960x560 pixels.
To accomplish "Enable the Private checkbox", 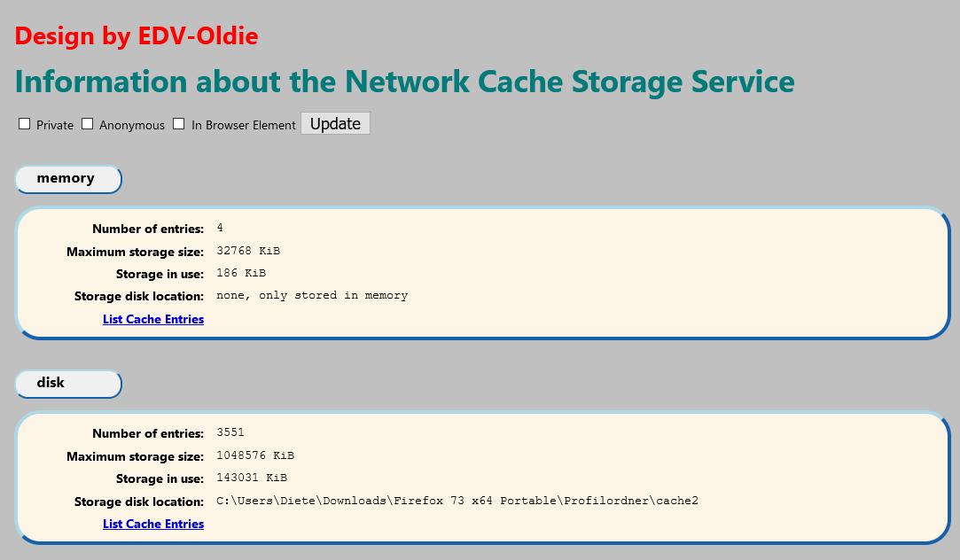I will [25, 124].
